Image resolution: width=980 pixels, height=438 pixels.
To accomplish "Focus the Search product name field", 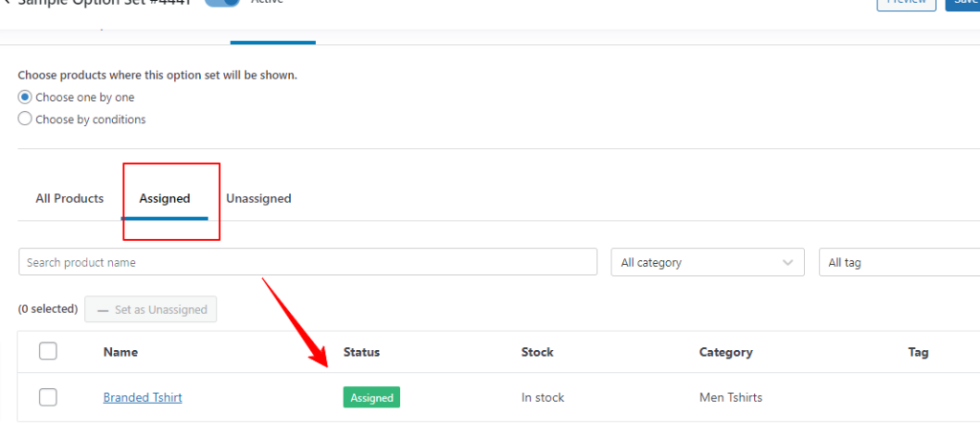I will 308,262.
